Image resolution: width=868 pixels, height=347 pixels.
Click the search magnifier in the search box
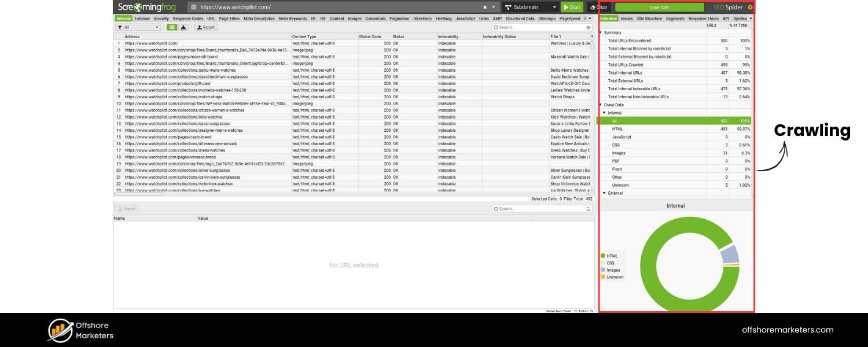click(x=496, y=27)
